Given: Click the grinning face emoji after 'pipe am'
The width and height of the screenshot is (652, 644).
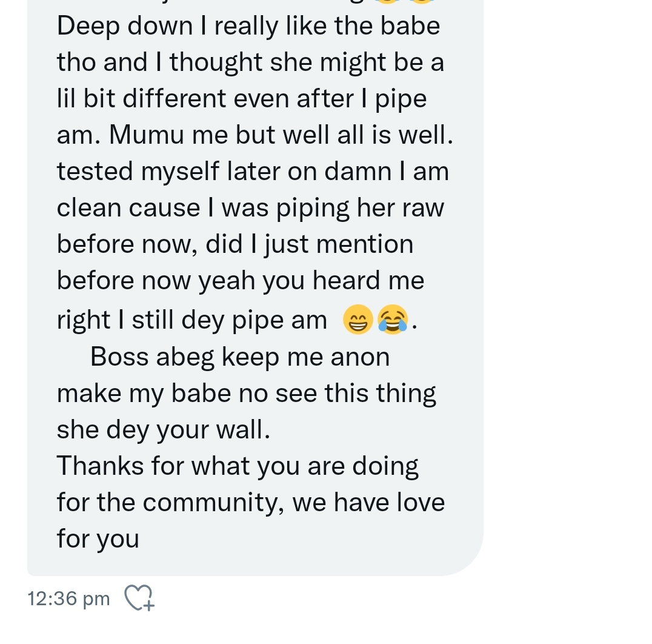Looking at the screenshot, I should [358, 319].
